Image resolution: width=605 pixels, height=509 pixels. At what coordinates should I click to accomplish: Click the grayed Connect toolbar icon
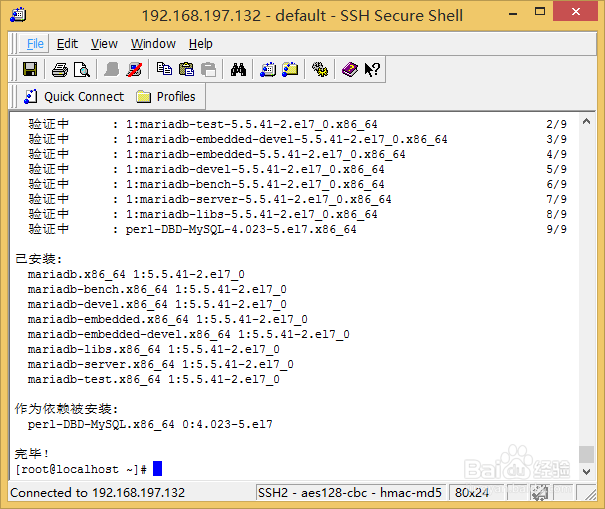point(112,70)
